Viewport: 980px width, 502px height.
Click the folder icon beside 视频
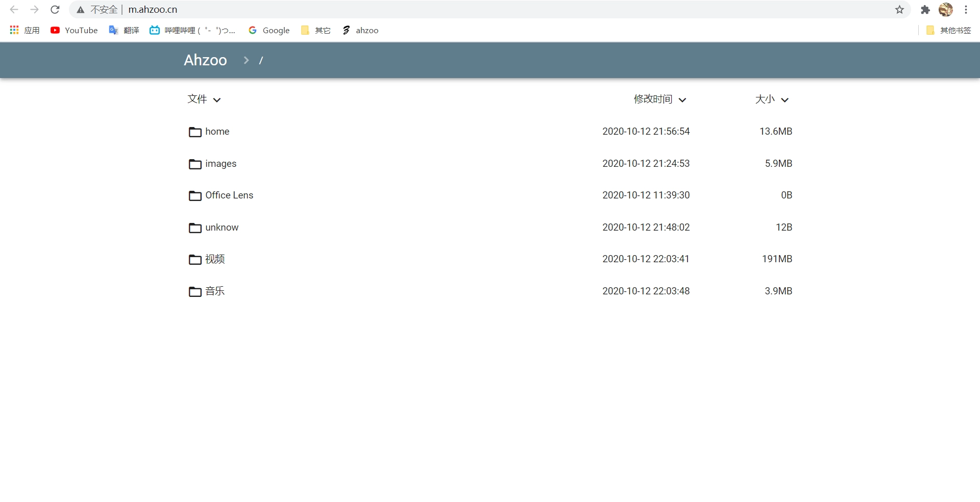[195, 260]
